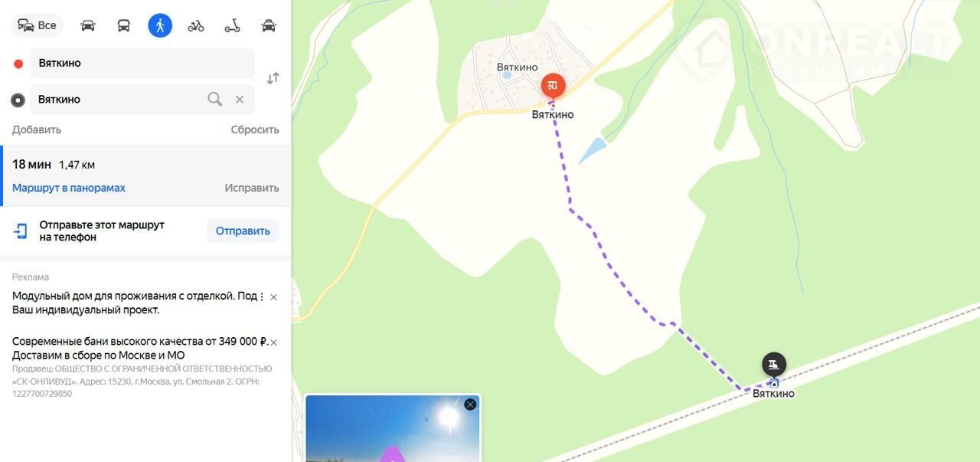This screenshot has width=980, height=462.
Task: Click the red start marker on map
Action: [553, 85]
